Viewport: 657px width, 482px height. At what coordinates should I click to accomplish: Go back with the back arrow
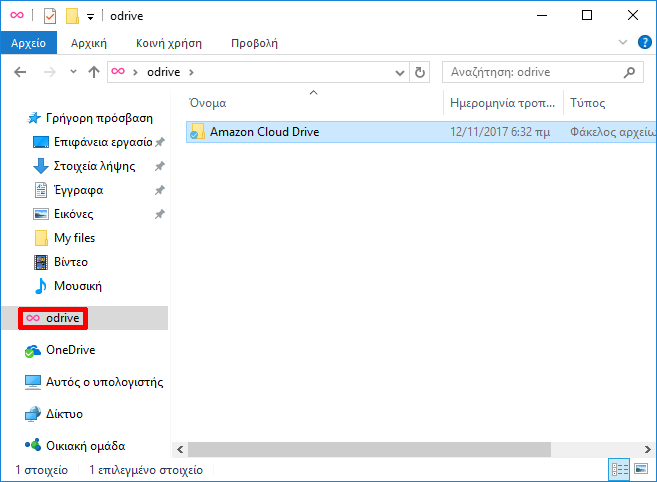pos(20,72)
